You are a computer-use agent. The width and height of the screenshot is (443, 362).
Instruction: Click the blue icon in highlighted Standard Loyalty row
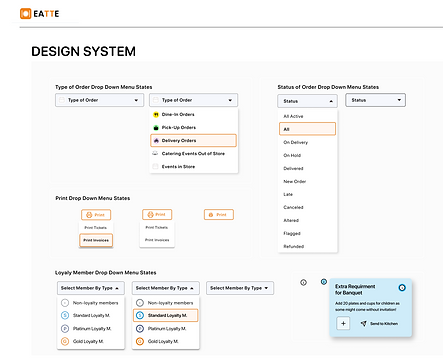pos(140,315)
